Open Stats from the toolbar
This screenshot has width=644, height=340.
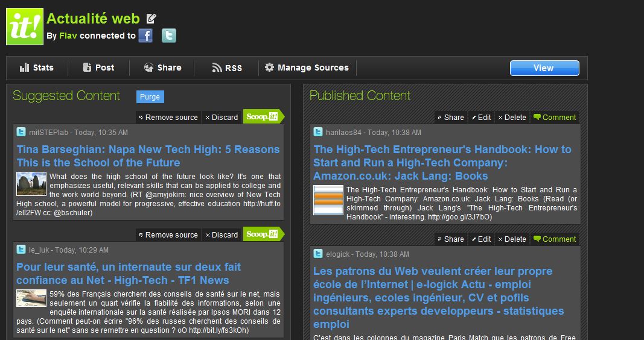pyautogui.click(x=37, y=68)
